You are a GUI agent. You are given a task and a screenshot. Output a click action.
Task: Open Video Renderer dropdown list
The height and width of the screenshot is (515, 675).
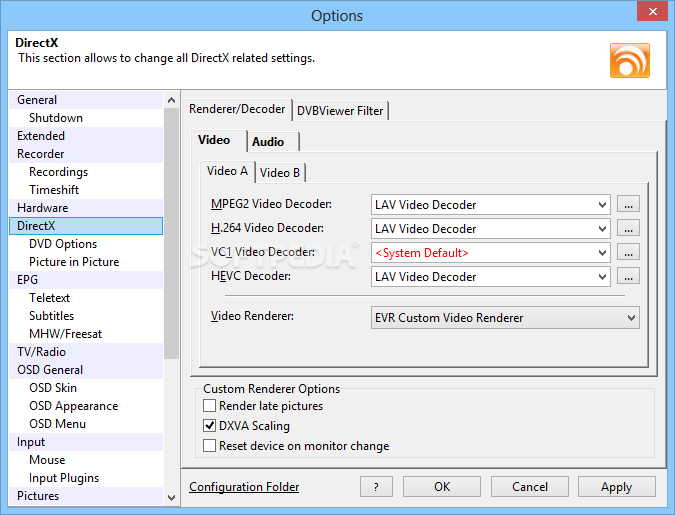505,318
